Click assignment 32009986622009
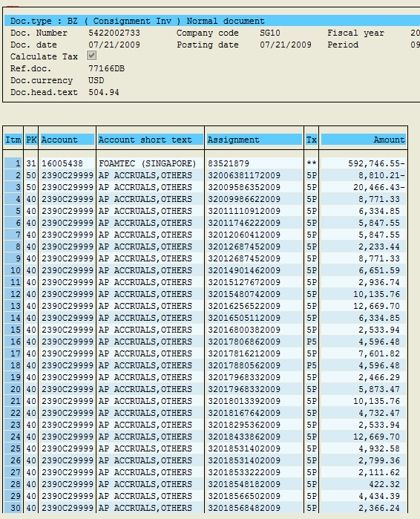This screenshot has height=519, width=420. point(244,199)
